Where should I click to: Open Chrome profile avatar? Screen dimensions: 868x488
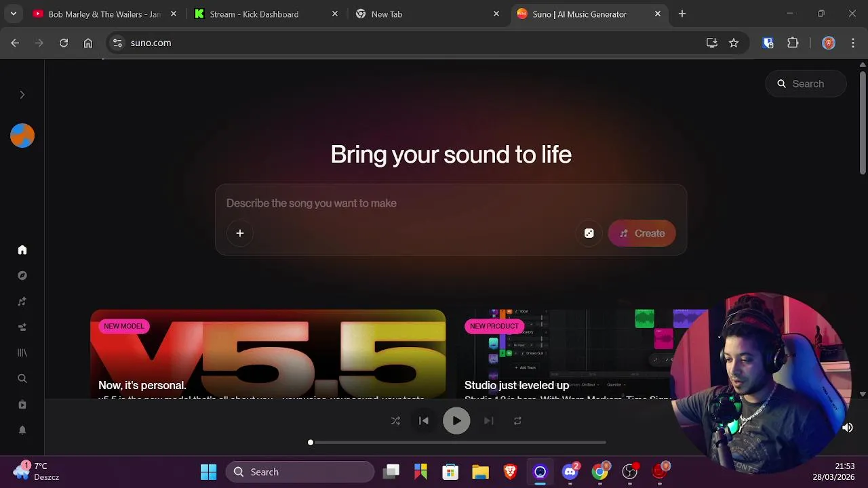coord(828,43)
